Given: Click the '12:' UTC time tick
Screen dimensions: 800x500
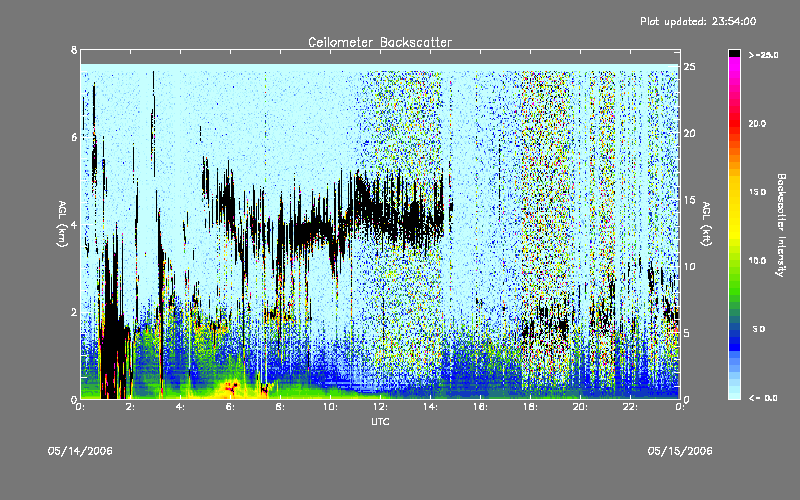Looking at the screenshot, I should (x=380, y=407).
